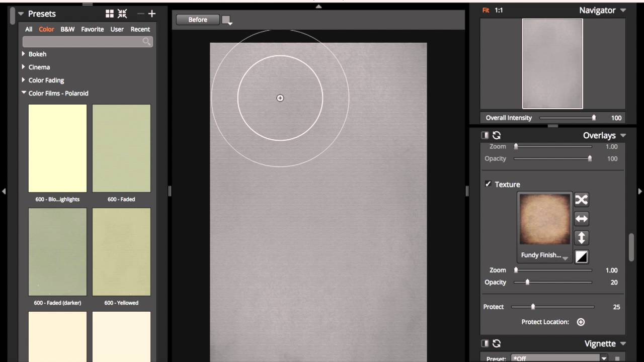Open the Vignette panel menu

[x=623, y=344]
